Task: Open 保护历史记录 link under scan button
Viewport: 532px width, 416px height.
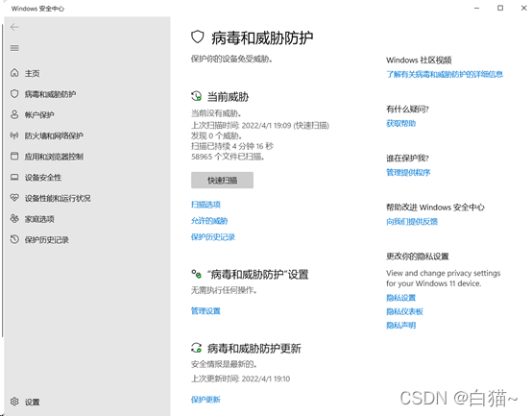Action: [213, 237]
